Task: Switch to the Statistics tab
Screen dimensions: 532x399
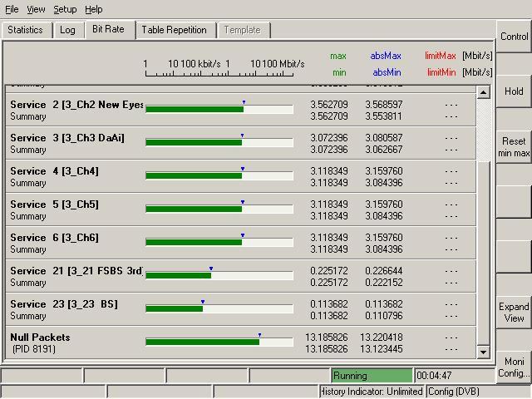Action: [25, 30]
